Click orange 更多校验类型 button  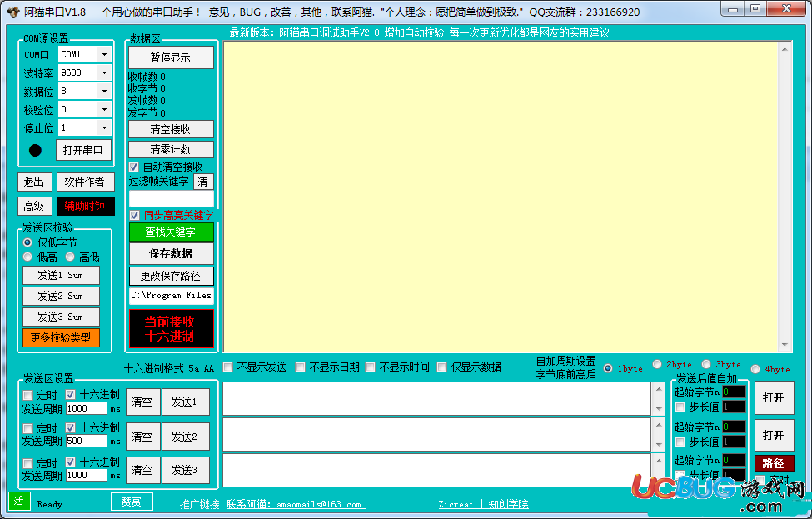point(61,337)
